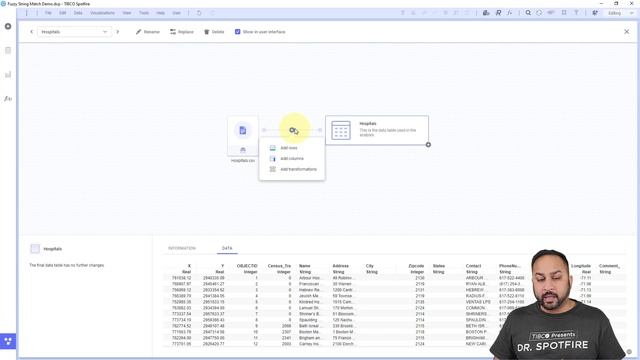Open the Help menu

click(160, 13)
